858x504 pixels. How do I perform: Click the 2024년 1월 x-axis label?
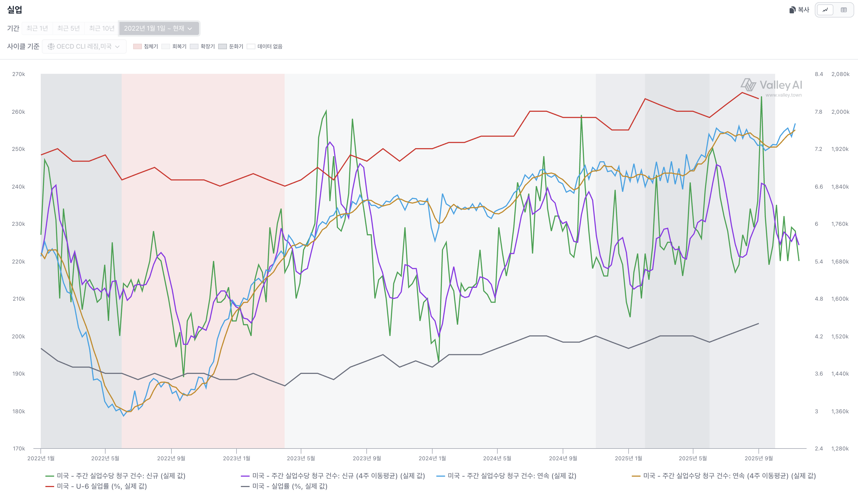click(x=432, y=458)
